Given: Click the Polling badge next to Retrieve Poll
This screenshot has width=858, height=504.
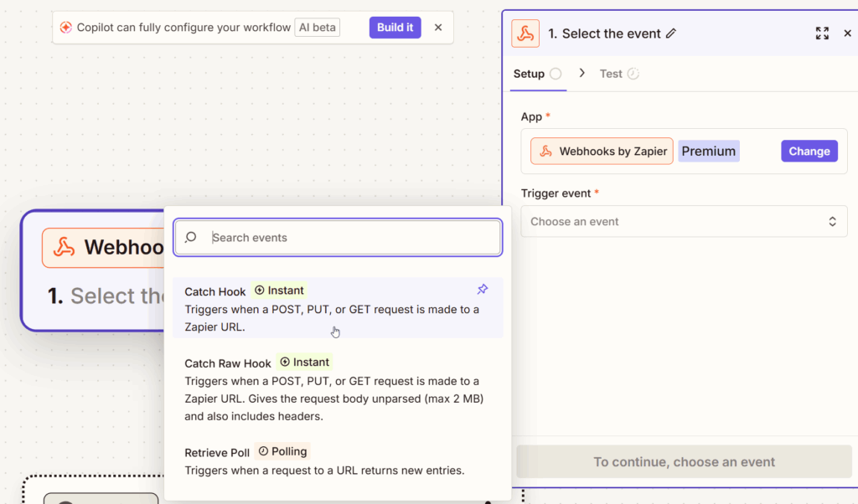Looking at the screenshot, I should [x=282, y=451].
